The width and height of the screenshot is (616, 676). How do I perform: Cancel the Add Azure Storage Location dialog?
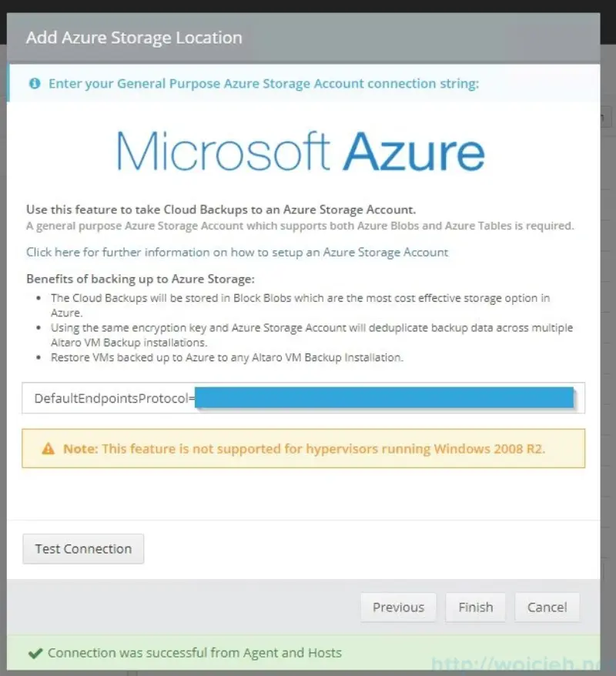547,607
